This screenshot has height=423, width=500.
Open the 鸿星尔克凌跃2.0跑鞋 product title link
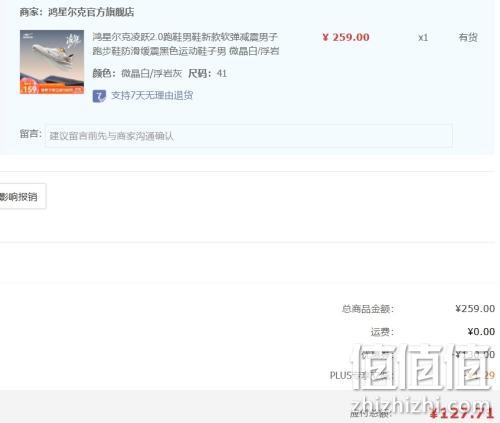186,44
